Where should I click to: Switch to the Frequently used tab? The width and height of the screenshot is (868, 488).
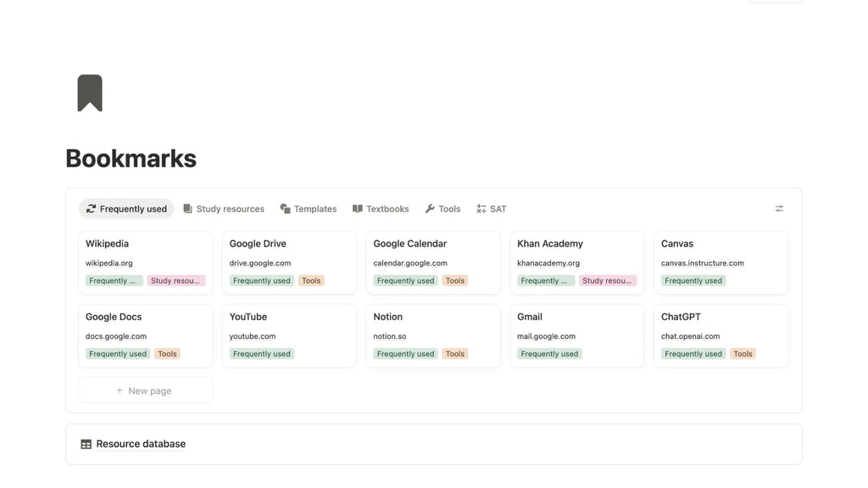click(x=126, y=208)
